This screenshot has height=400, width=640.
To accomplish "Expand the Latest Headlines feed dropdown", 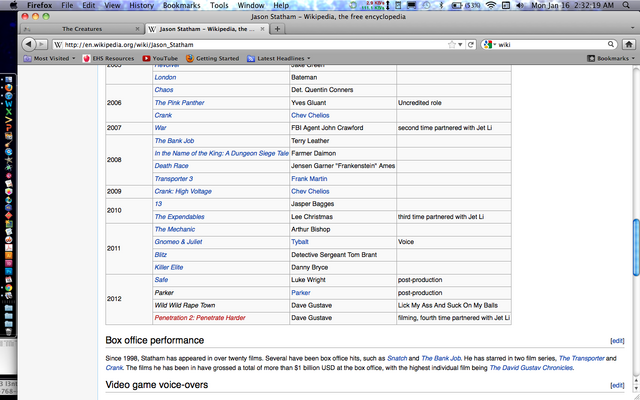I will tap(279, 58).
